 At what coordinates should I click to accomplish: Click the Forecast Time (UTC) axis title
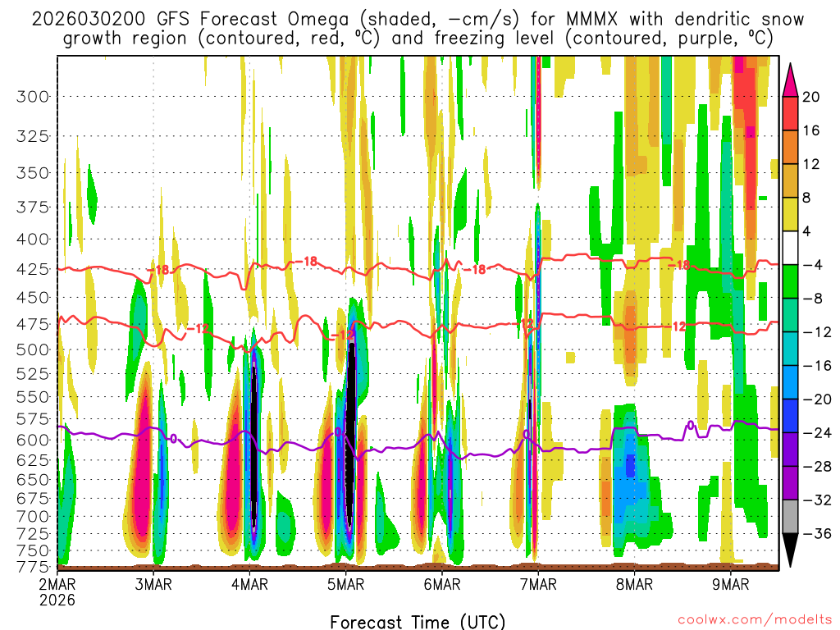point(418,620)
